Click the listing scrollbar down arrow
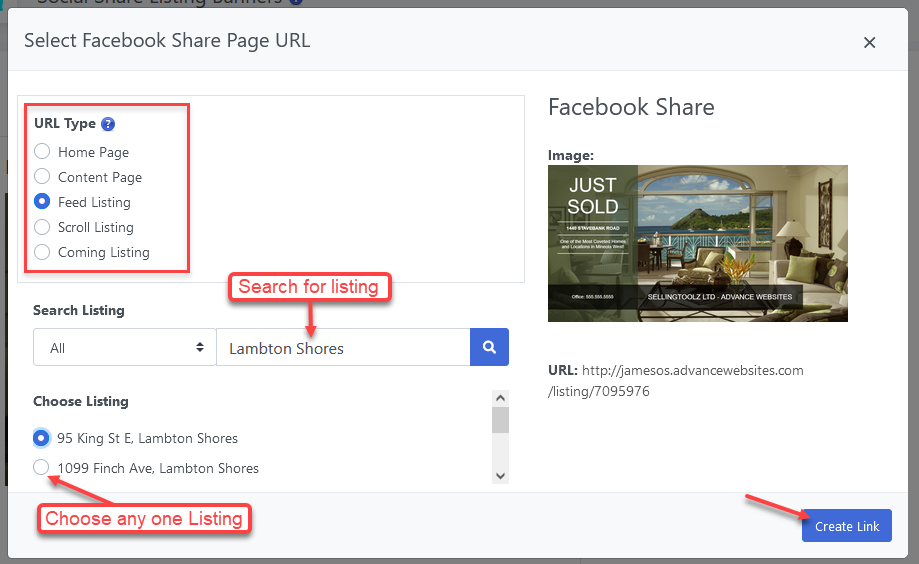 coord(501,476)
